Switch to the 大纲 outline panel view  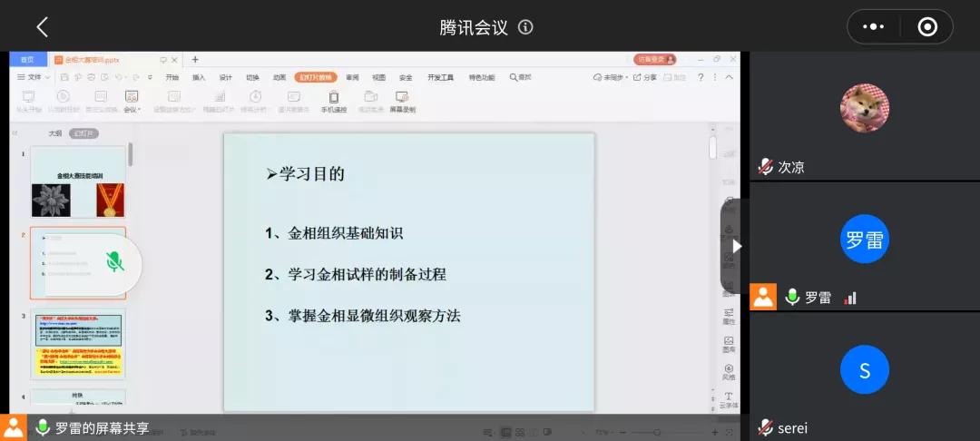click(x=55, y=132)
